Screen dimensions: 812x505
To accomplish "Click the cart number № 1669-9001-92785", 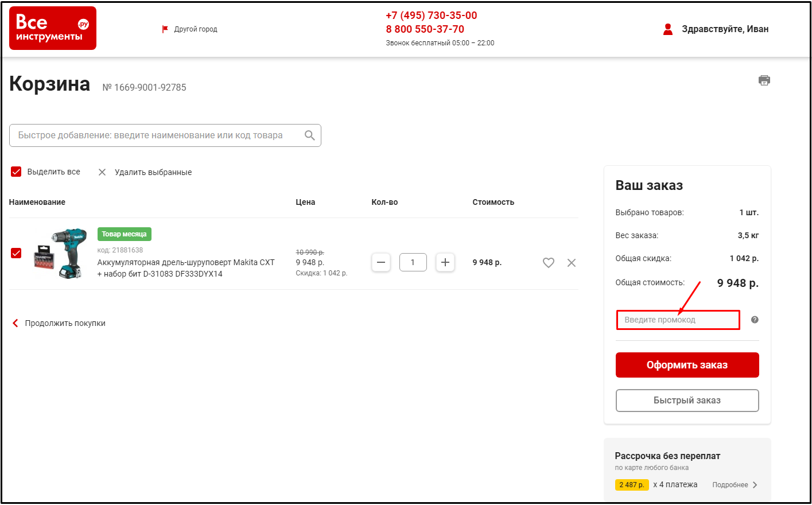I will pos(145,87).
